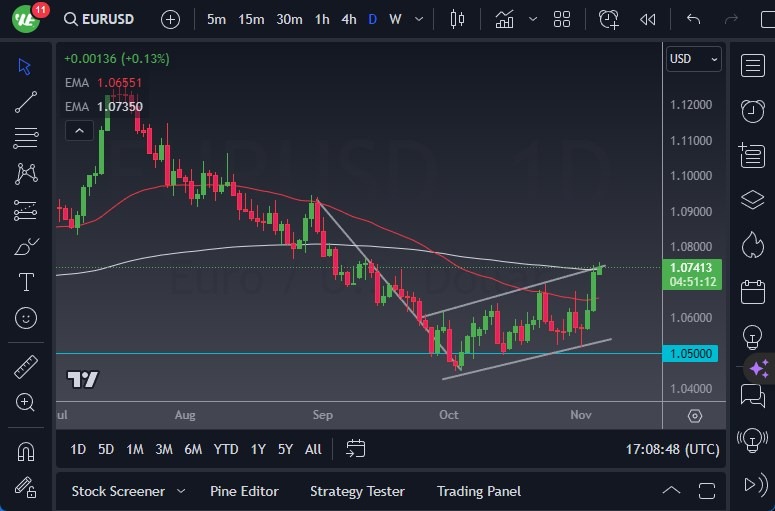Open the watchlist panel icon
The width and height of the screenshot is (775, 511).
(x=752, y=66)
